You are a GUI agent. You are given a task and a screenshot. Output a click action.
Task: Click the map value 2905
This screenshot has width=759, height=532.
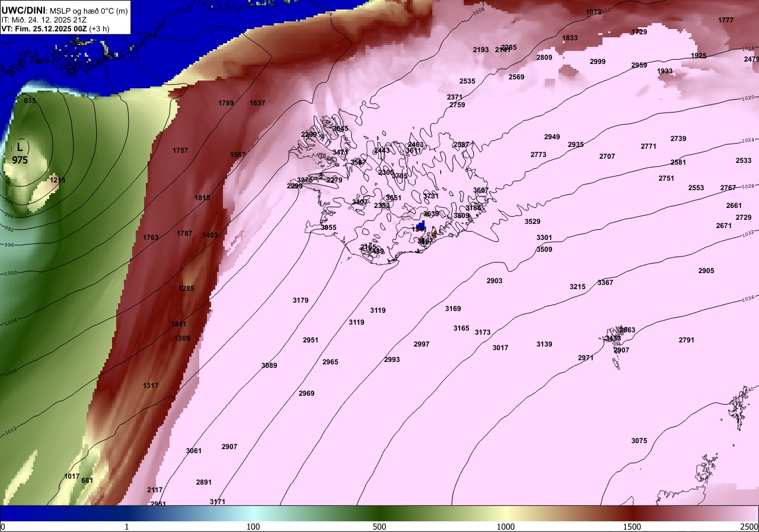[x=706, y=271]
